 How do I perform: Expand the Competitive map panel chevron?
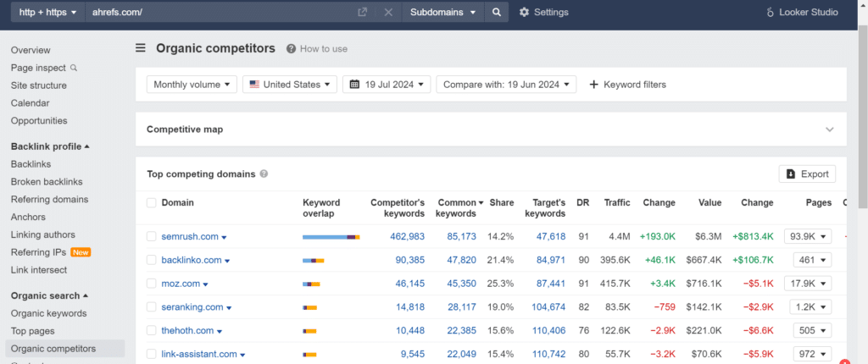tap(829, 130)
